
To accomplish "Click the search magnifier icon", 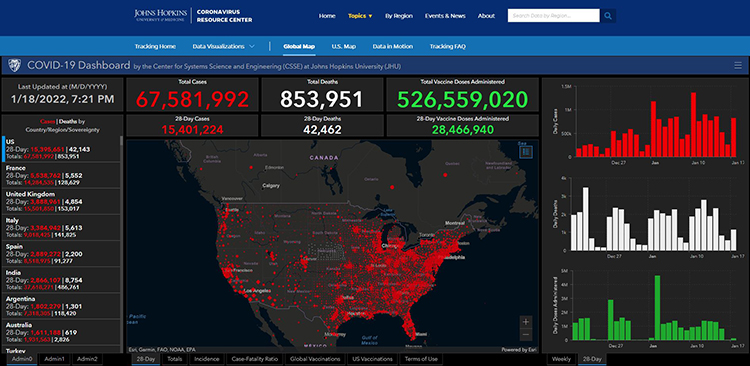I will click(608, 16).
